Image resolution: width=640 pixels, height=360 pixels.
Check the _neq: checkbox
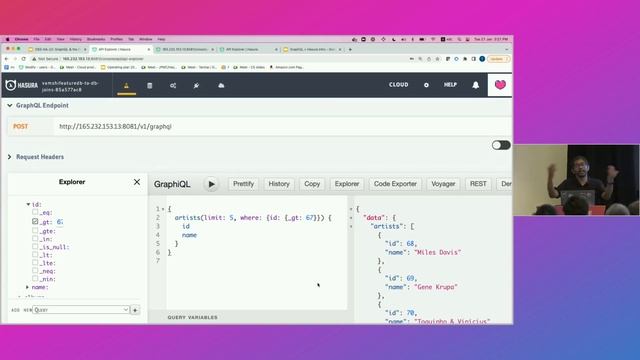pyautogui.click(x=35, y=271)
